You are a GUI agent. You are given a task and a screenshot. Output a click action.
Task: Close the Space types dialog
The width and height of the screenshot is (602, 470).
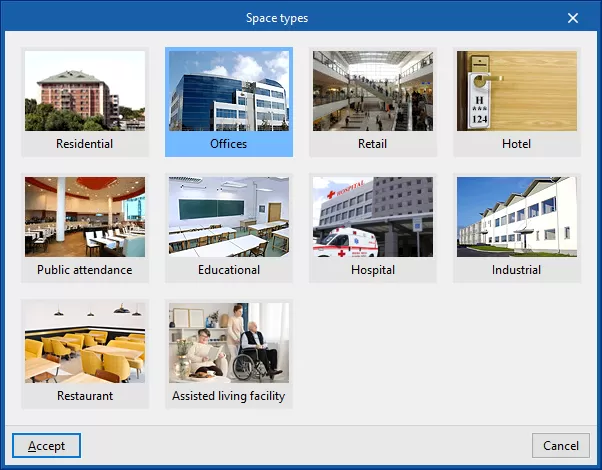573,18
